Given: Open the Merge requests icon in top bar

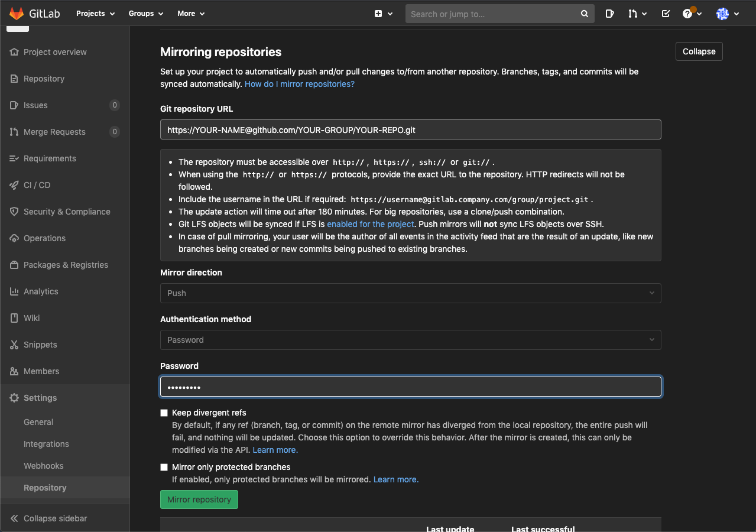Looking at the screenshot, I should (633, 14).
